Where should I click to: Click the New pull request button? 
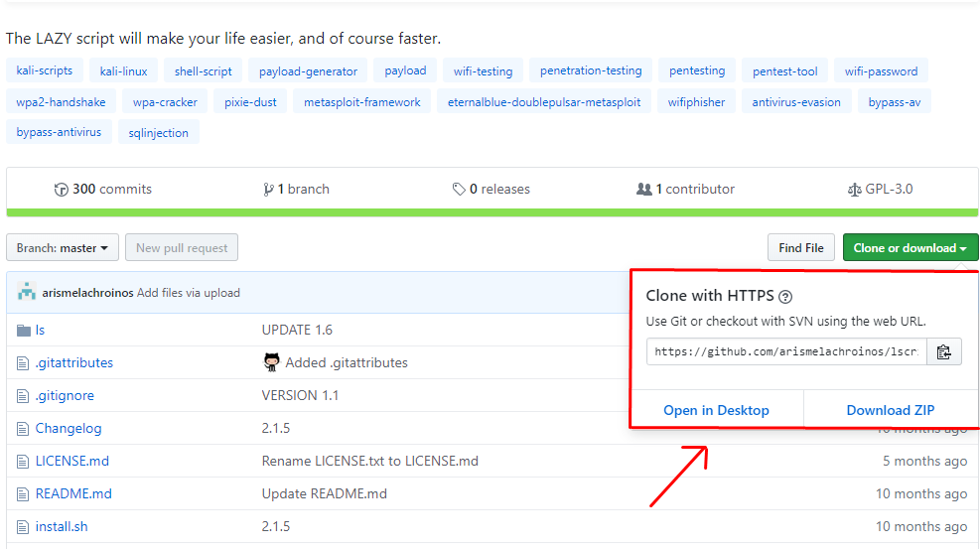(182, 248)
